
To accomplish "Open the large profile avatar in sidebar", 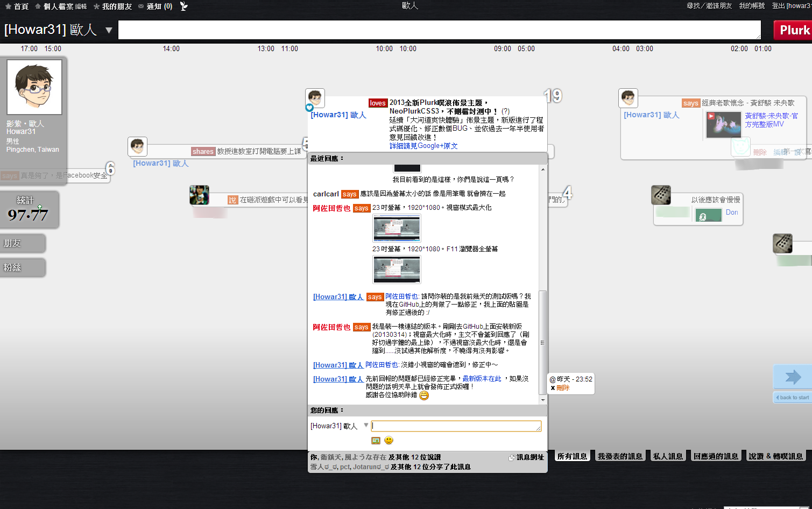I will (x=34, y=87).
